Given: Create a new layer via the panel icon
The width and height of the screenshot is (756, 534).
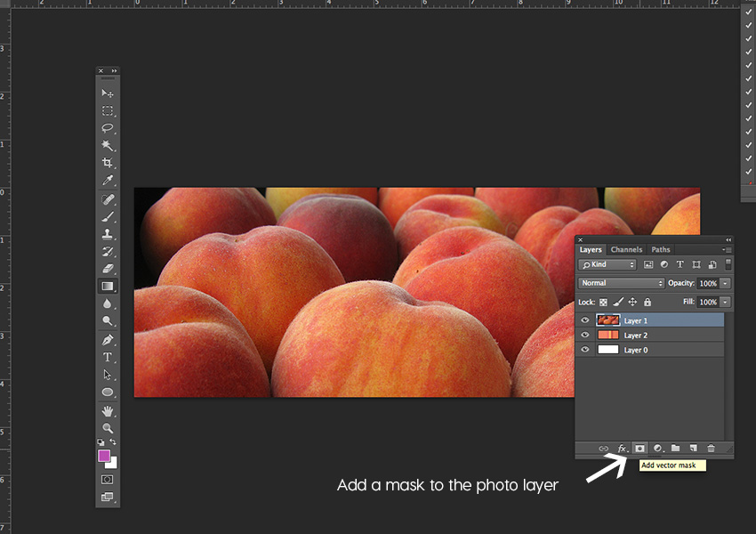Looking at the screenshot, I should (x=692, y=448).
